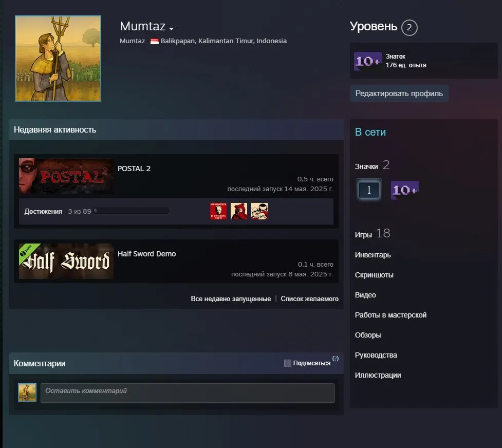The image size is (502, 448).
Task: Open the POSTAL 2 game banner
Action: tap(66, 176)
